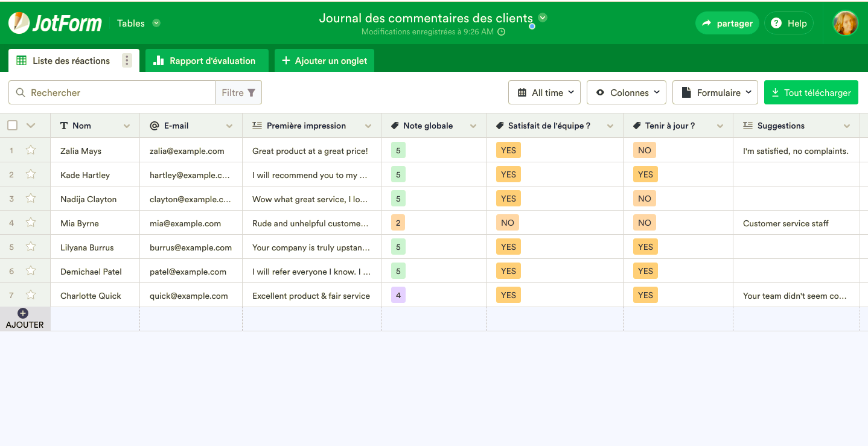Click the Tout télécharger button

pos(811,92)
